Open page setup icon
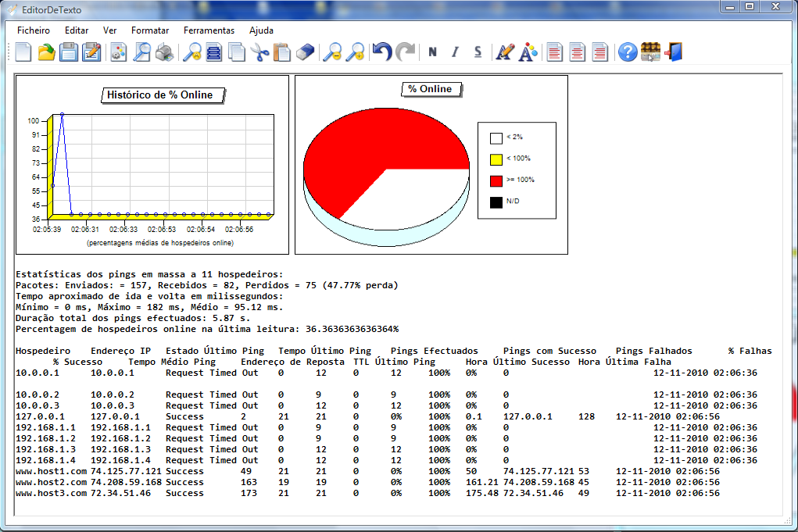798x532 pixels. point(119,52)
